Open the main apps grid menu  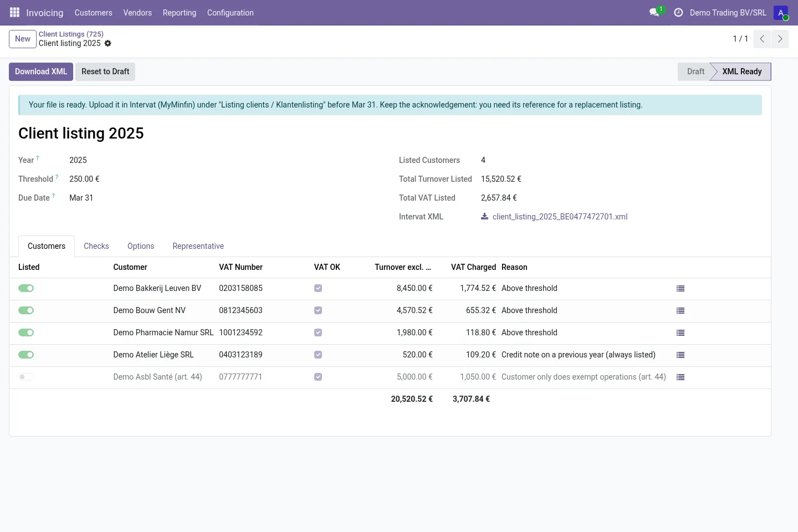[15, 12]
